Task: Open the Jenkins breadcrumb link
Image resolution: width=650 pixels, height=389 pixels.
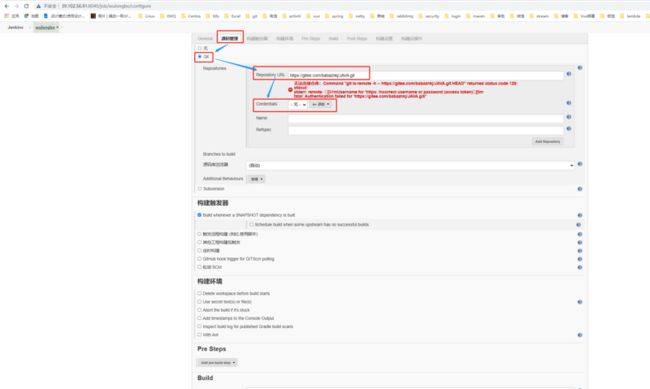Action: pos(16,27)
